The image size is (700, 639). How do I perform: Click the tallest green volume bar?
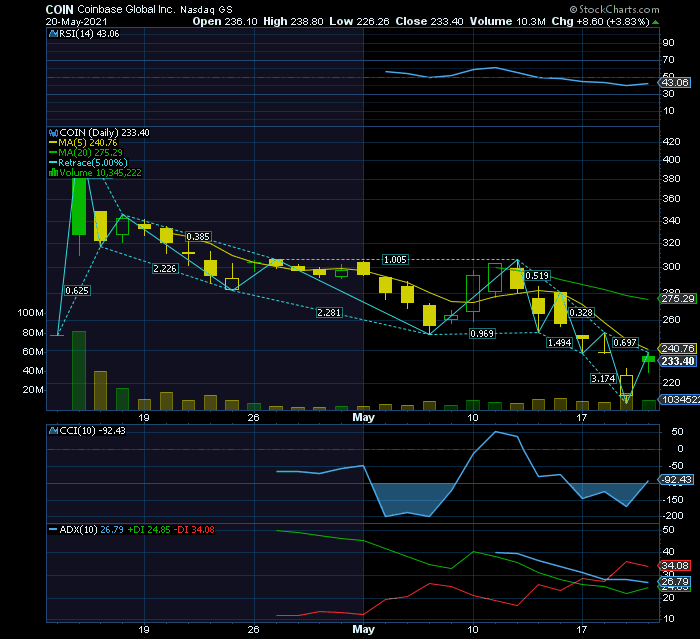click(x=79, y=371)
